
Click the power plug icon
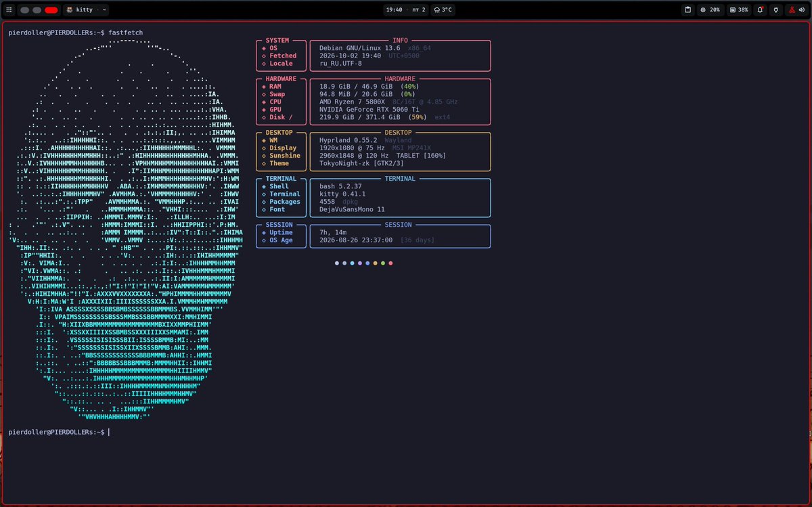point(775,9)
